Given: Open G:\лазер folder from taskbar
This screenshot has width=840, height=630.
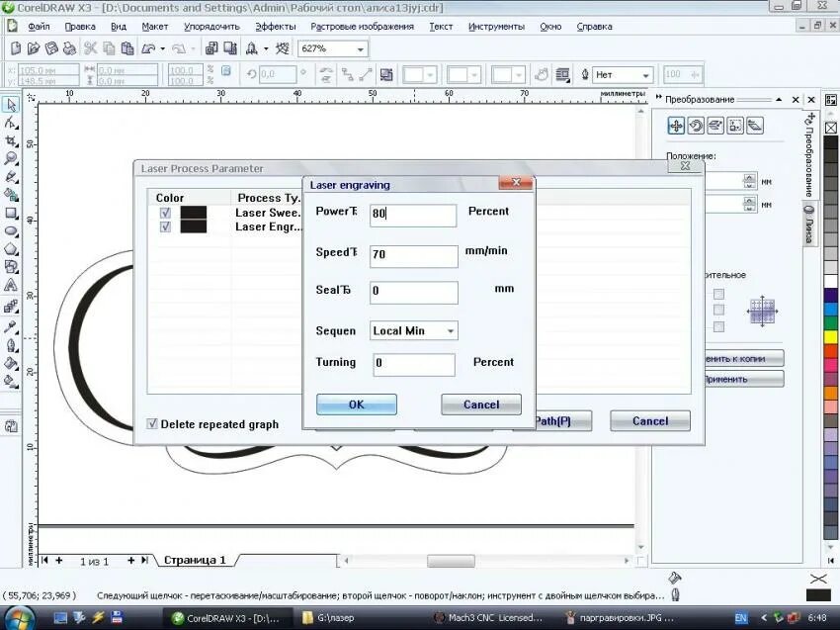Looking at the screenshot, I should click(x=329, y=618).
